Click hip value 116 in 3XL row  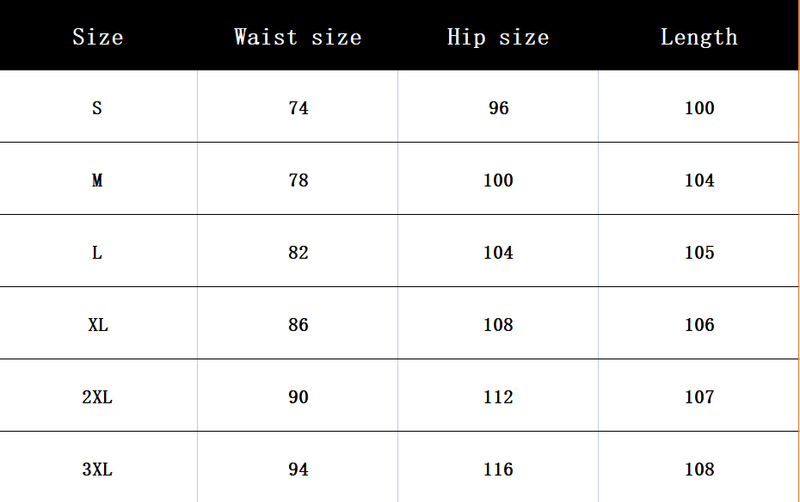click(498, 469)
